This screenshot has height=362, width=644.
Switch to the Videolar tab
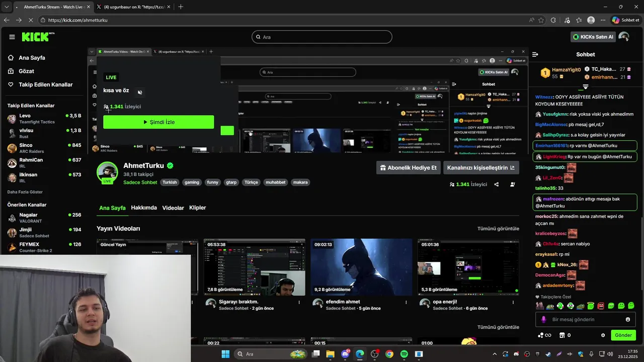[173, 208]
